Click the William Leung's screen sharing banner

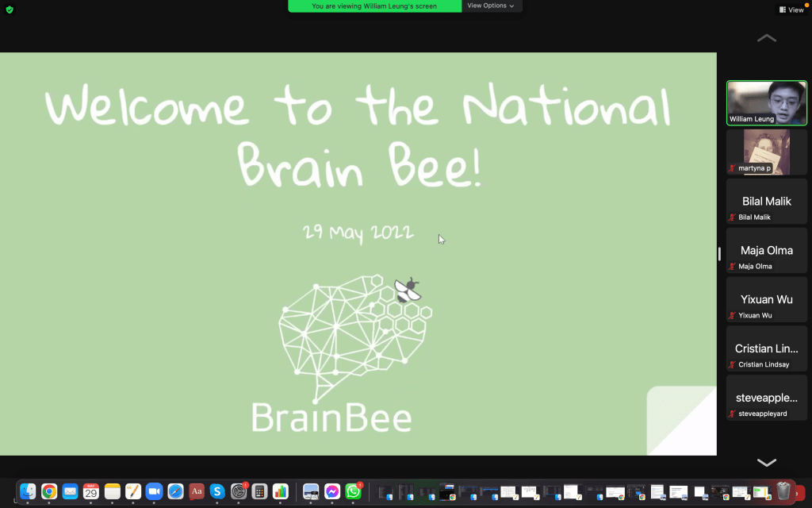coord(374,6)
